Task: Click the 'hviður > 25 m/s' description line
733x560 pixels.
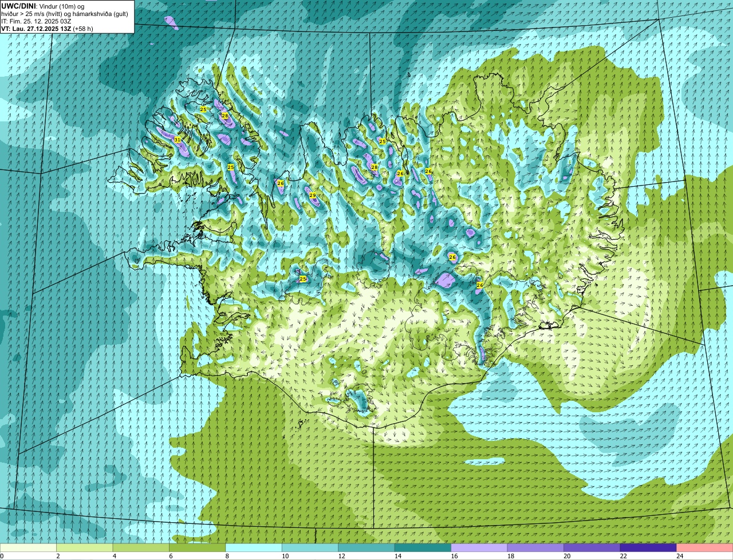Action: (x=65, y=13)
